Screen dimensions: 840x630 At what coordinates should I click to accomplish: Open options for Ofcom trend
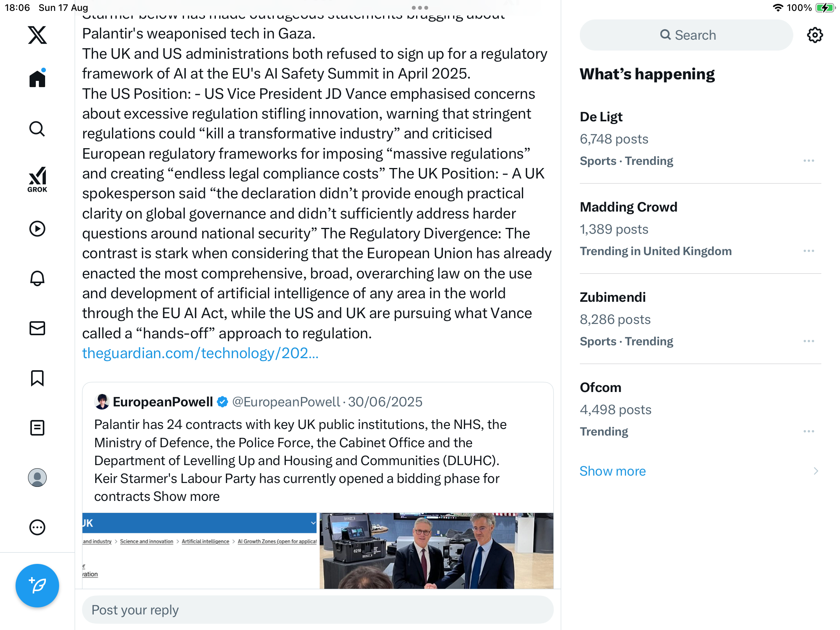[x=808, y=431]
